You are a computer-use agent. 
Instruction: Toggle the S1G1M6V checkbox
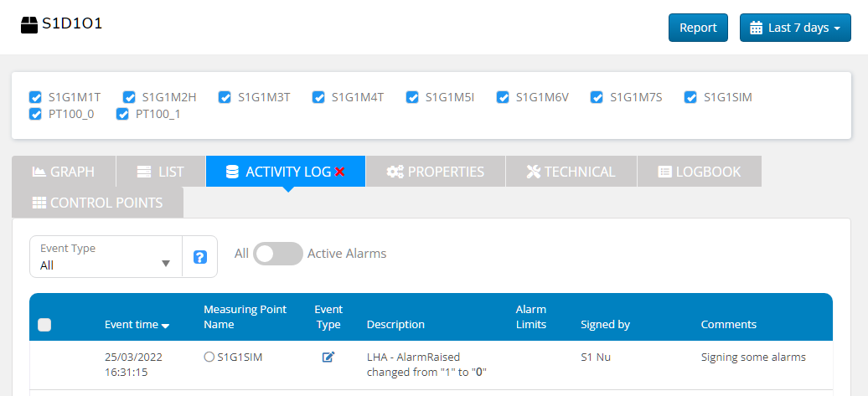(x=503, y=97)
